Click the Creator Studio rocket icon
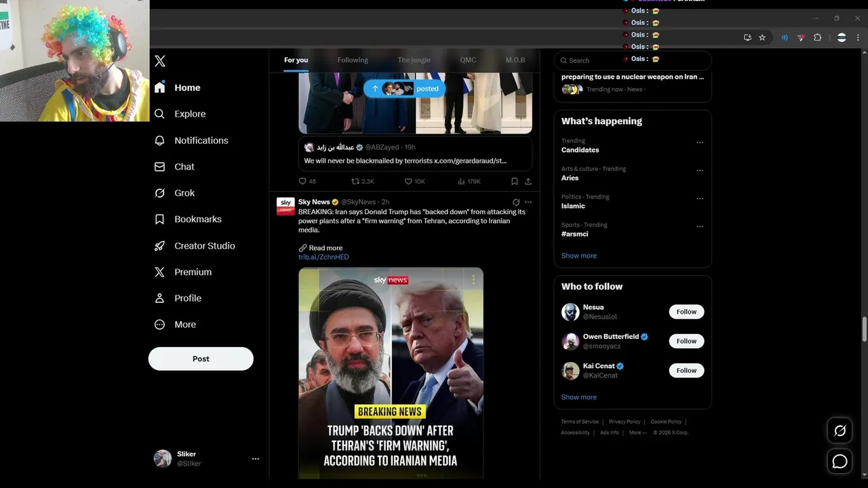Viewport: 868px width, 488px height. 159,245
